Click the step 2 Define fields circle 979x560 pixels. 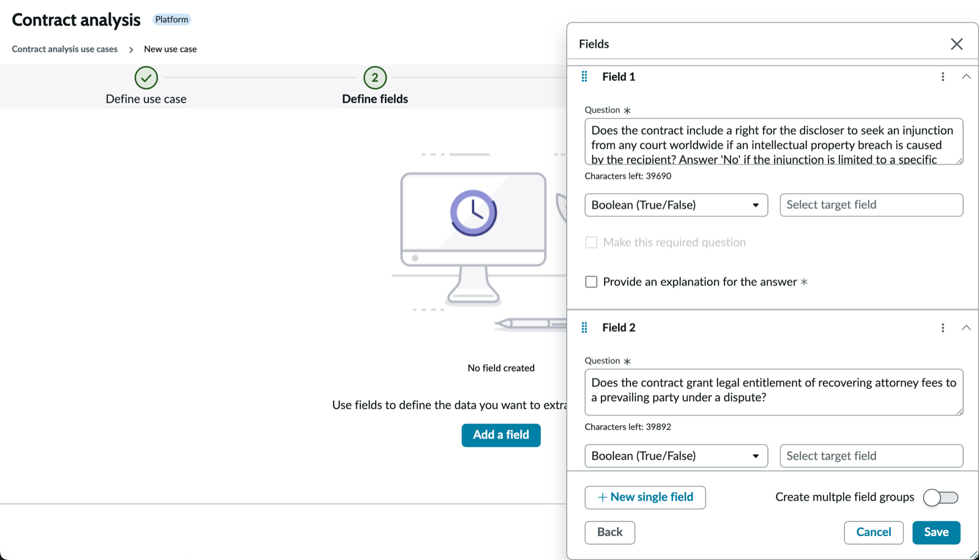click(x=375, y=78)
